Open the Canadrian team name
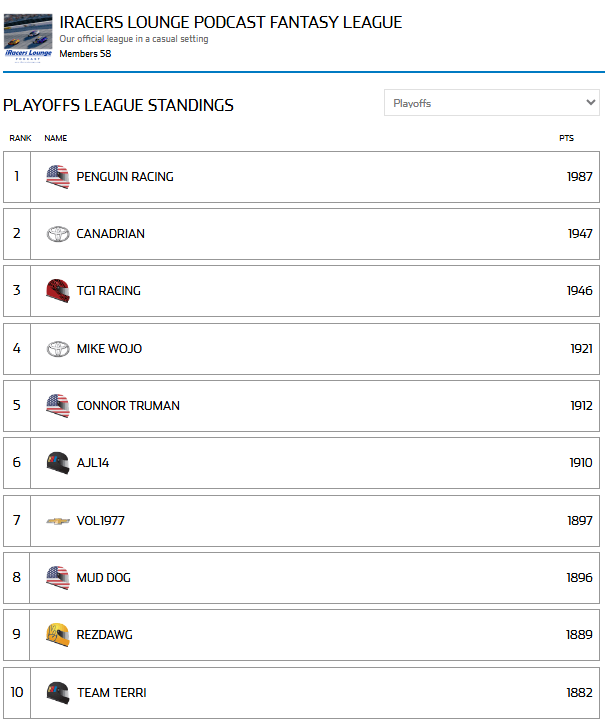The height and width of the screenshot is (723, 605). (110, 234)
